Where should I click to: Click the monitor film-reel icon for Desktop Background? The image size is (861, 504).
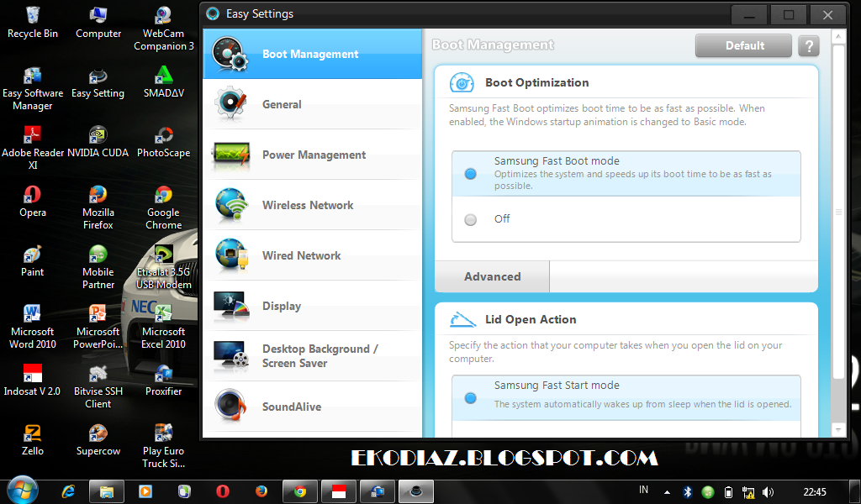231,355
